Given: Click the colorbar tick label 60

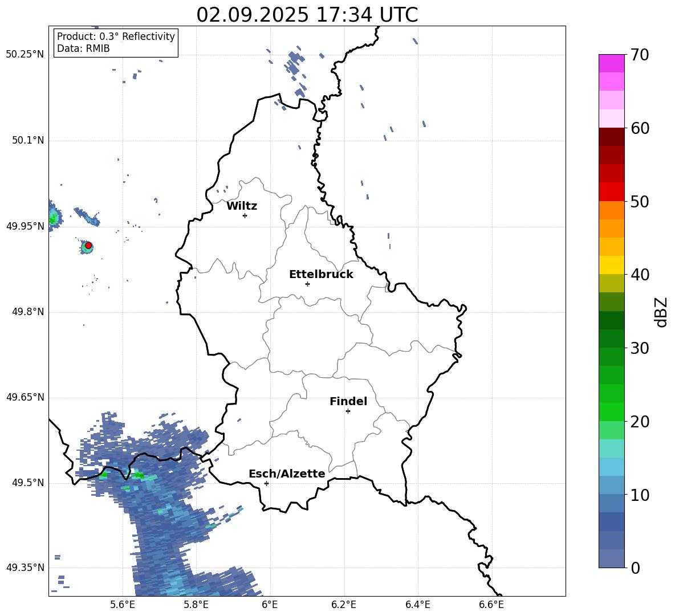Looking at the screenshot, I should click(x=640, y=128).
